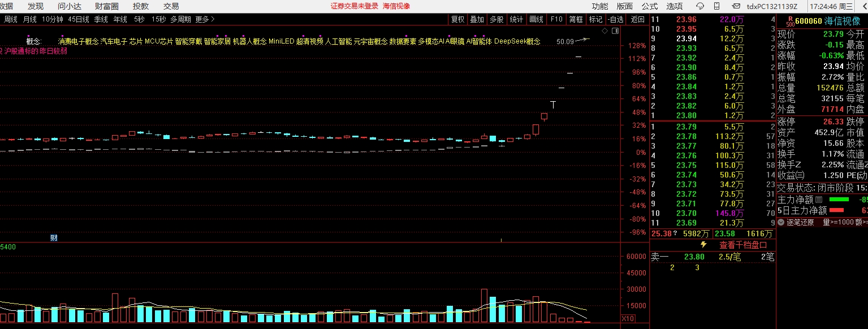Click the 消费电子概念 concept tag
Image resolution: width=868 pixels, height=329 pixels.
pyautogui.click(x=78, y=41)
